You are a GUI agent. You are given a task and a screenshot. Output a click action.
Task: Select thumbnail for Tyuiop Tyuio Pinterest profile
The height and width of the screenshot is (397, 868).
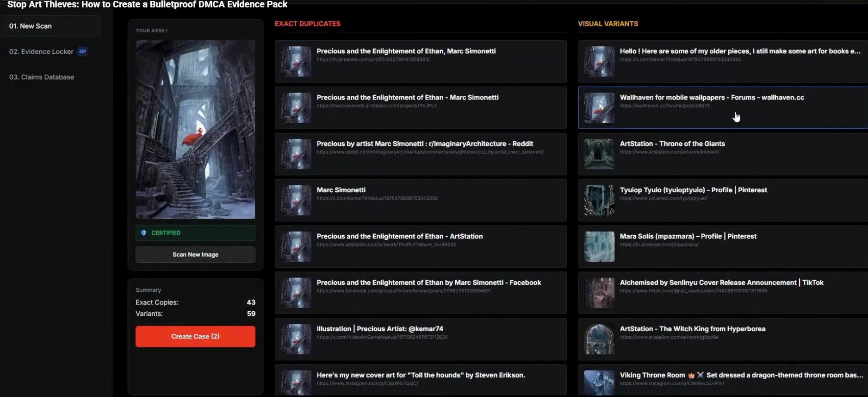tap(599, 200)
